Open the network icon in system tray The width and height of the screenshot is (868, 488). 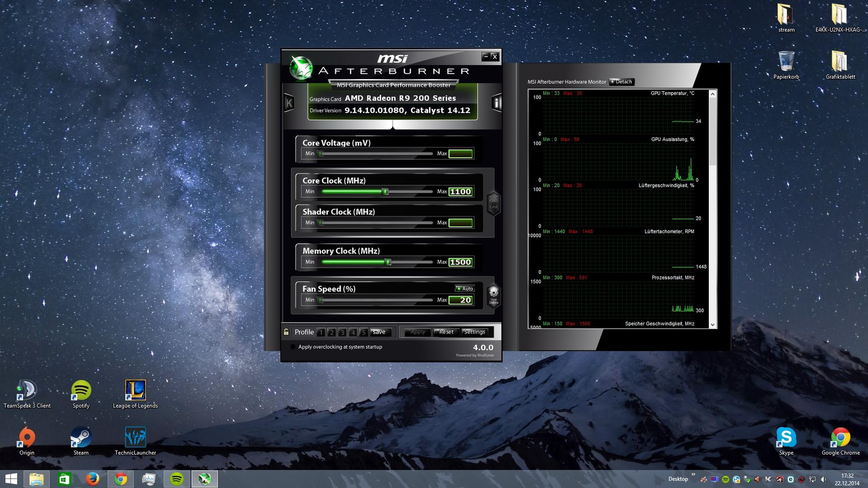[812, 479]
